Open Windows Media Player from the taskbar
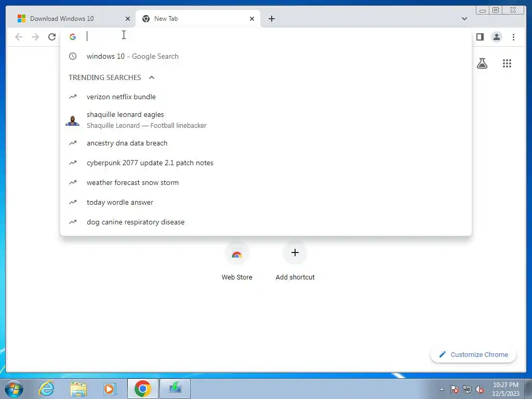Image resolution: width=532 pixels, height=399 pixels. [x=110, y=389]
